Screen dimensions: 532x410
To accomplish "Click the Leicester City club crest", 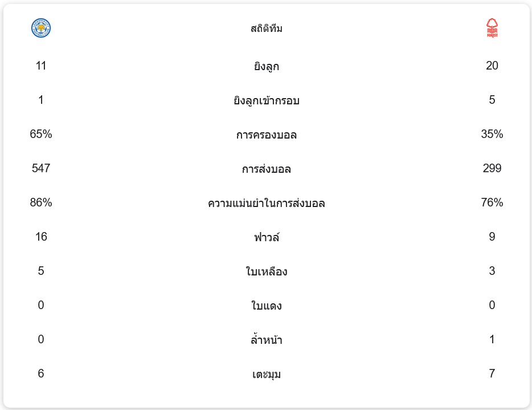I will pos(41,28).
